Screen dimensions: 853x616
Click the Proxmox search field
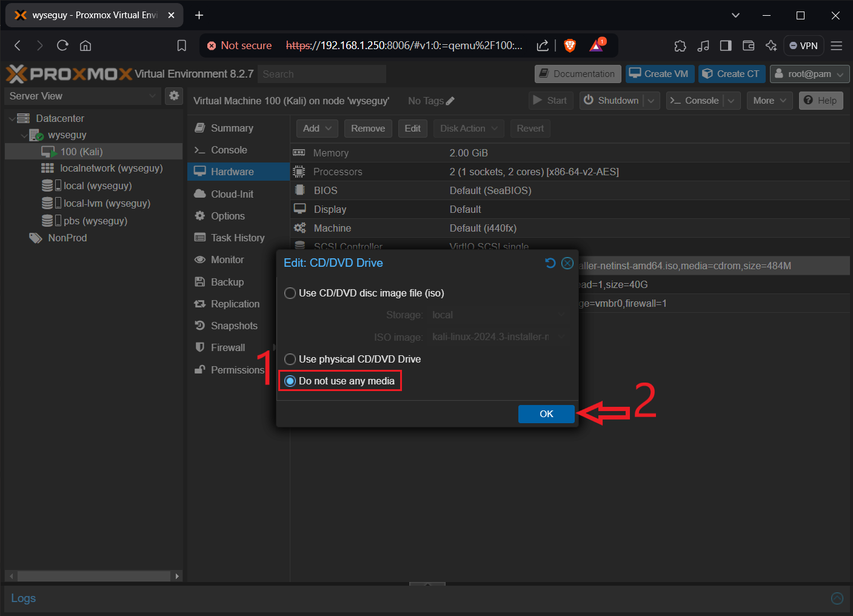coord(322,74)
